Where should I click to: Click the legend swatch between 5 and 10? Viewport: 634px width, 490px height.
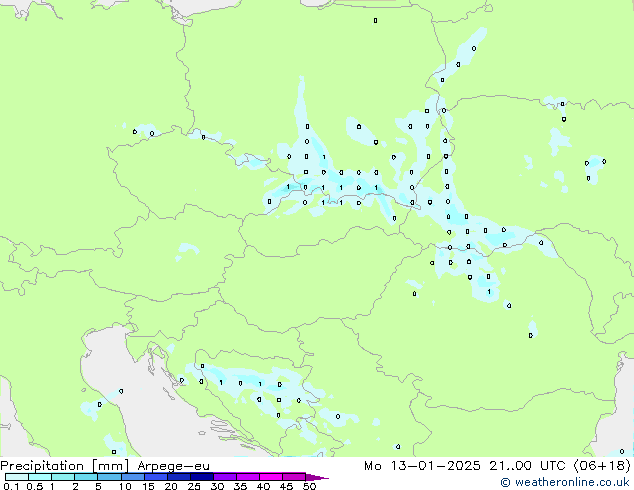click(x=109, y=477)
